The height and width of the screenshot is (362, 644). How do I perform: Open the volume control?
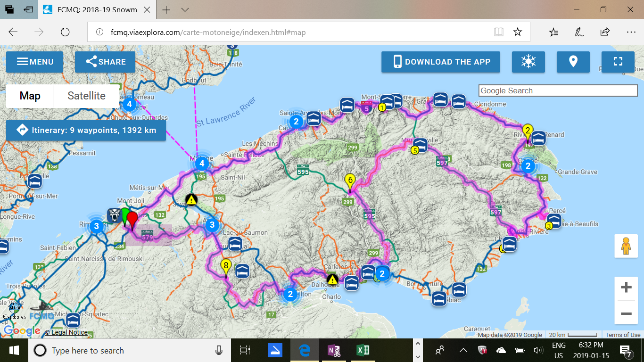pos(538,350)
